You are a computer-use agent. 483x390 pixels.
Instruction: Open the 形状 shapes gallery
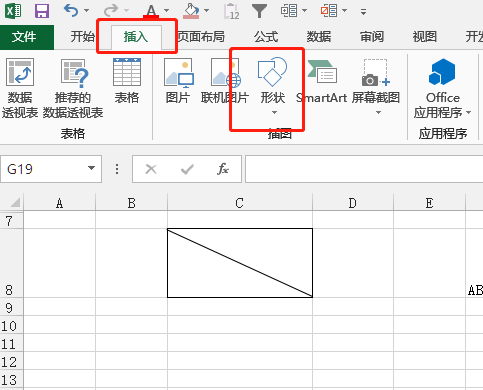pyautogui.click(x=273, y=87)
